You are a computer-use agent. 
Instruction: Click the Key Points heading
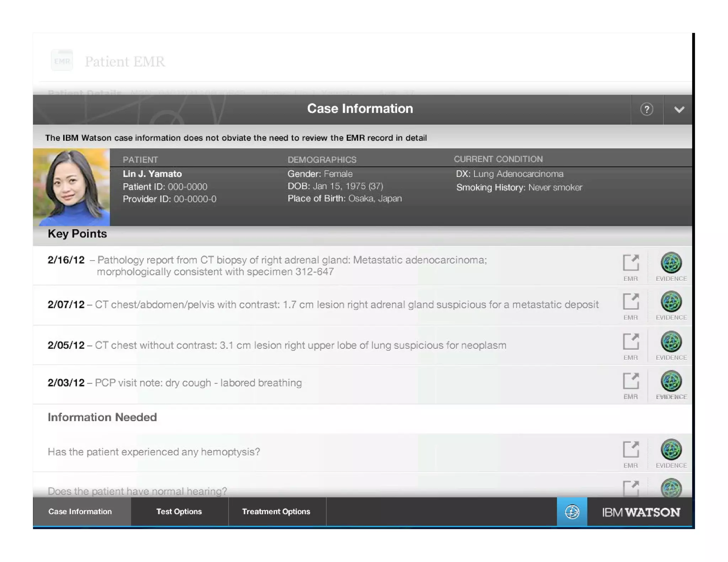tap(77, 234)
